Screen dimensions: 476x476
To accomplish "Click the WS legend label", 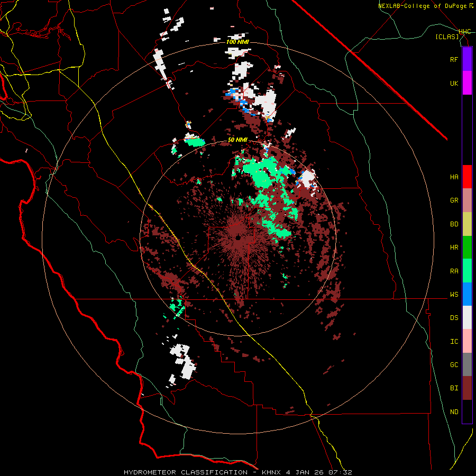I will pyautogui.click(x=454, y=295).
